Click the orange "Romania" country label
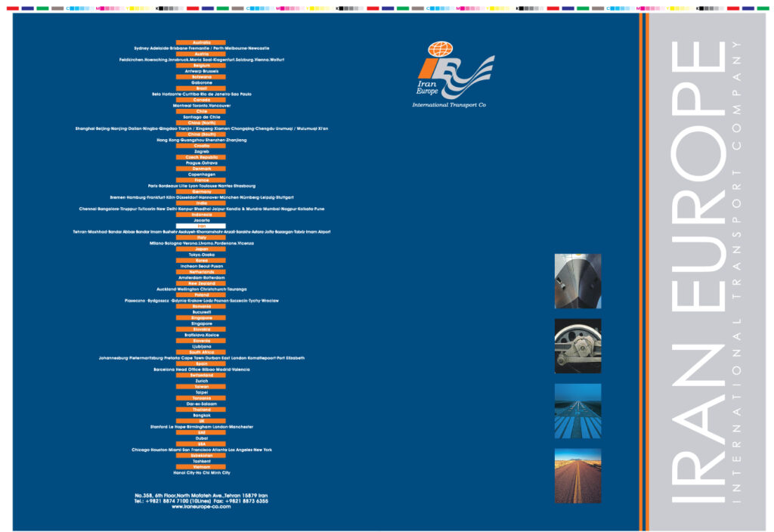The height and width of the screenshot is (532, 774). click(x=201, y=306)
